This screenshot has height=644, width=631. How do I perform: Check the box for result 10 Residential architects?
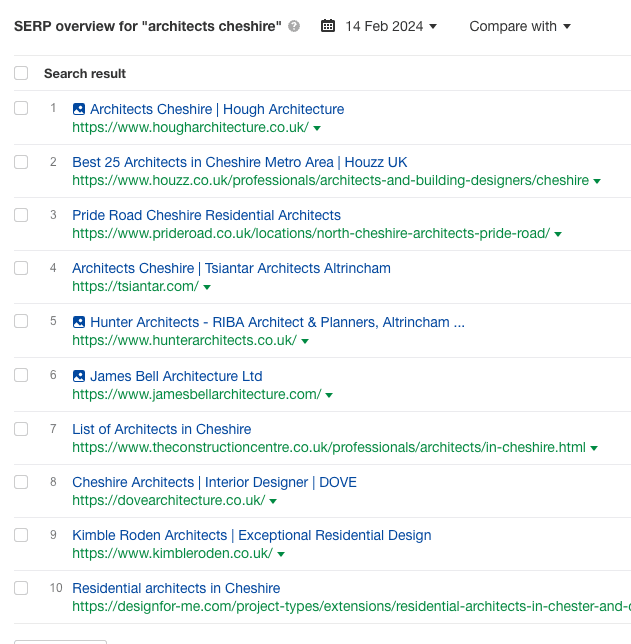pyautogui.click(x=21, y=588)
